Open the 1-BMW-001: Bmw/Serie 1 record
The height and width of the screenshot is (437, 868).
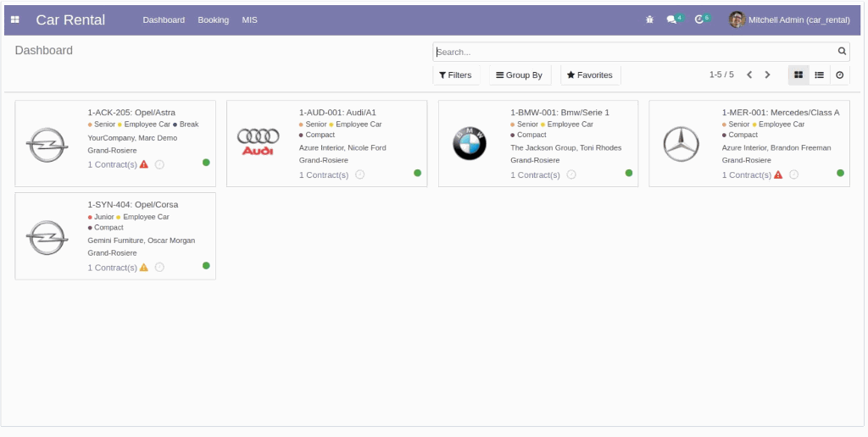(x=559, y=113)
